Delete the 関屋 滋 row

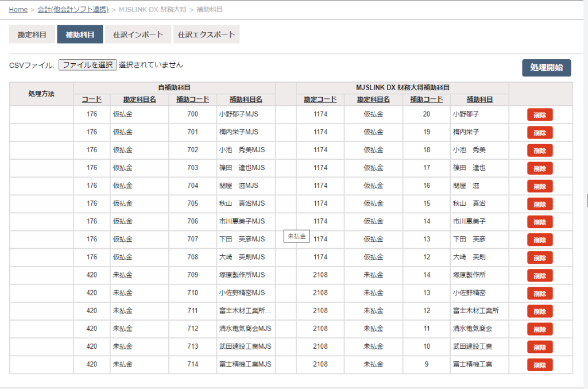540,186
